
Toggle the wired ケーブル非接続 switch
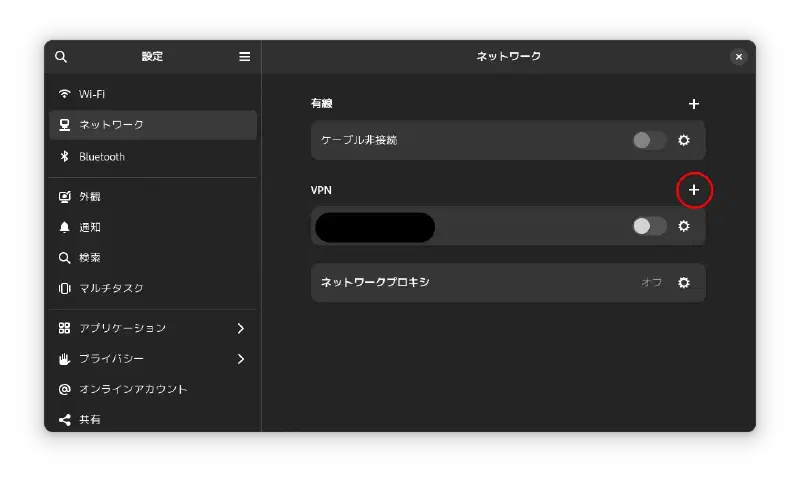[649, 140]
